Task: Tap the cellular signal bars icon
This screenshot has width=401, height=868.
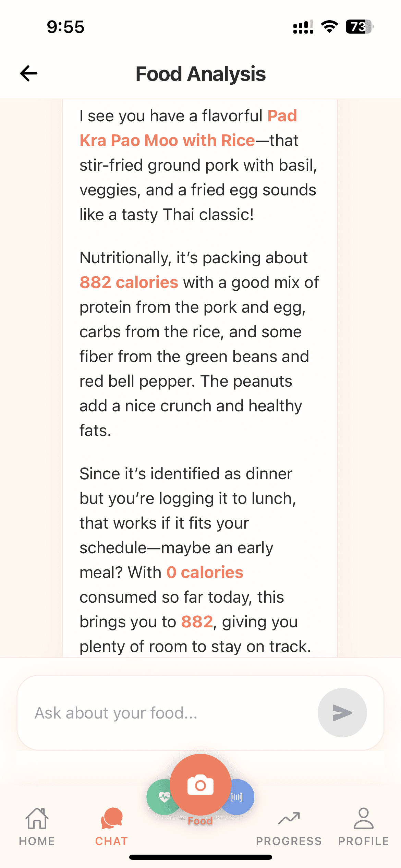Action: click(303, 27)
